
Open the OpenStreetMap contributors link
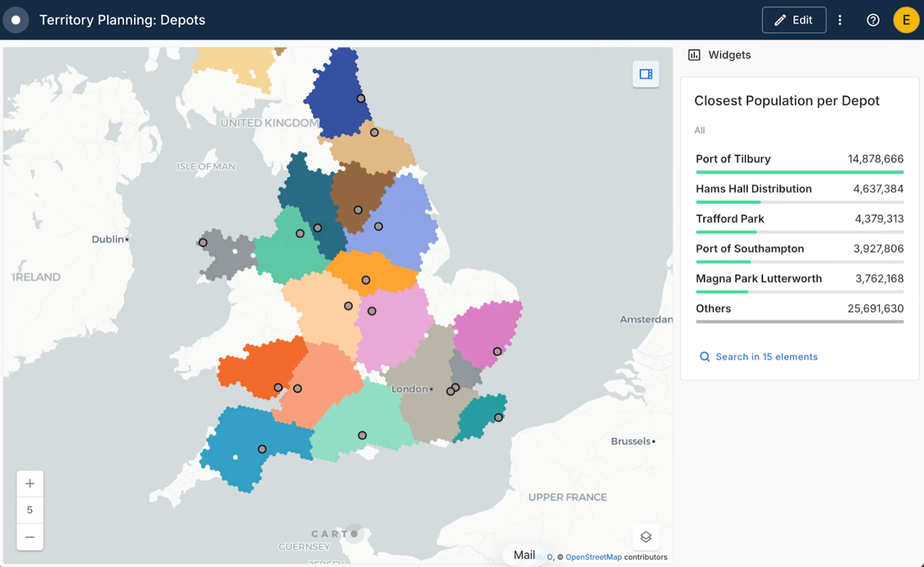pyautogui.click(x=593, y=557)
